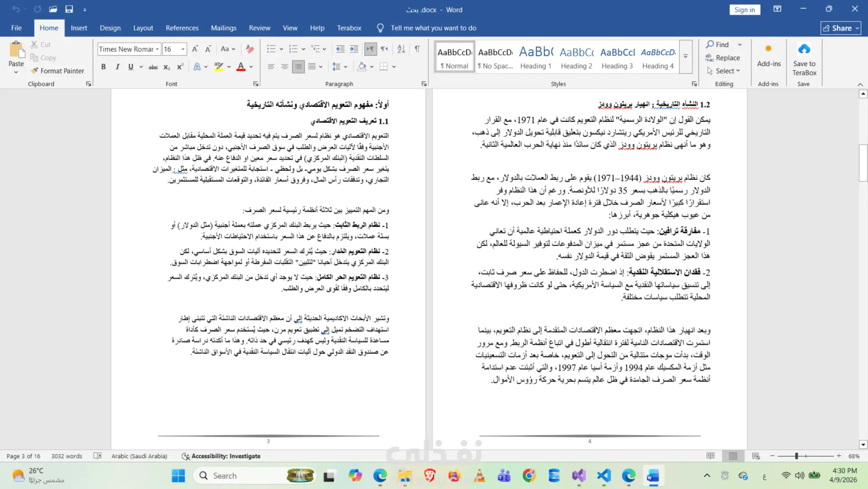Screen dimensions: 868x489
Task: Toggle Show paragraph marks button
Action: pos(417,49)
